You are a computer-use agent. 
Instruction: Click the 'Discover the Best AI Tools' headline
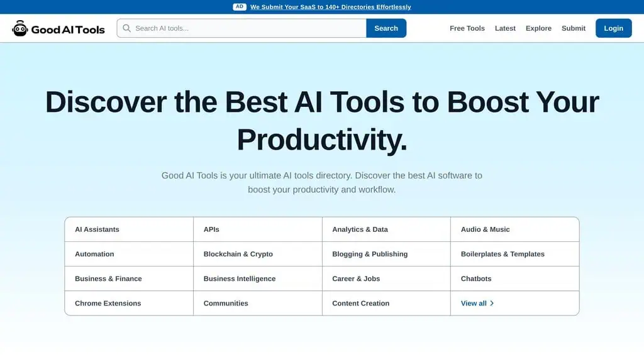coord(322,121)
